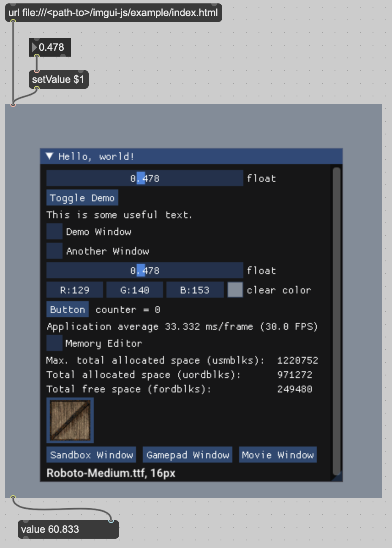The image size is (392, 548).
Task: Open the clear color swatch picker
Action: (235, 290)
